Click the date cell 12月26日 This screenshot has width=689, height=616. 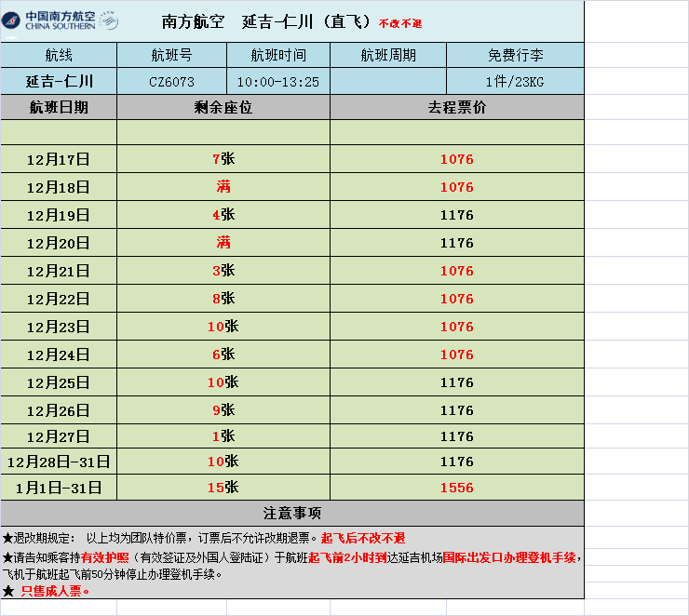59,410
